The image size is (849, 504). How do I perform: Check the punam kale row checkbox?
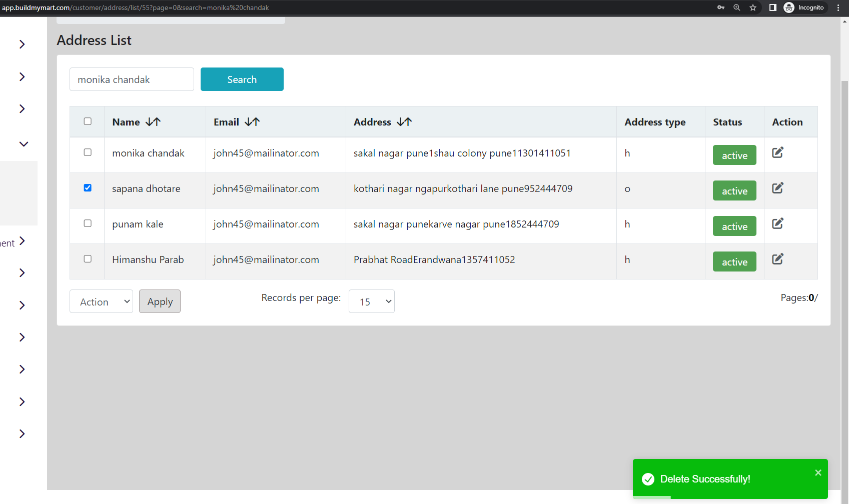(88, 223)
